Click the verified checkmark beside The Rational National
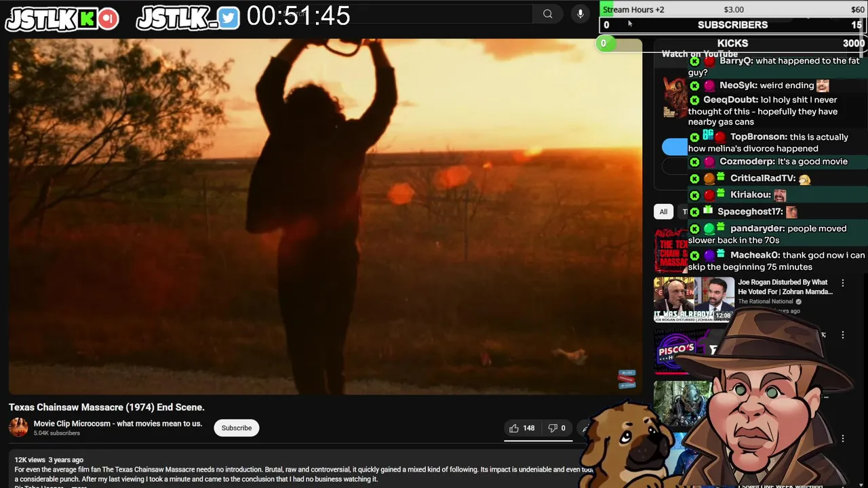The height and width of the screenshot is (488, 868). (x=798, y=302)
